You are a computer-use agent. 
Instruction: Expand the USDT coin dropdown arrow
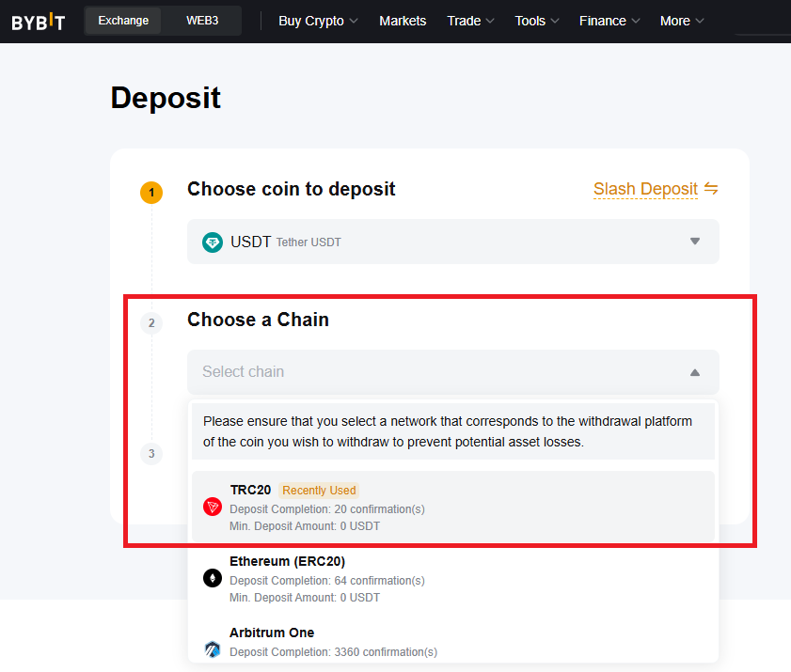[695, 242]
